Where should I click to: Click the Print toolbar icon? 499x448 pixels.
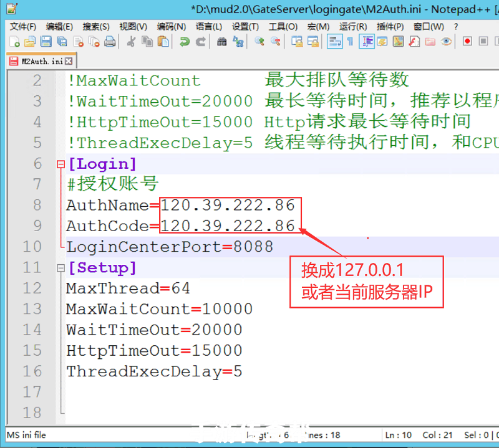[110, 42]
